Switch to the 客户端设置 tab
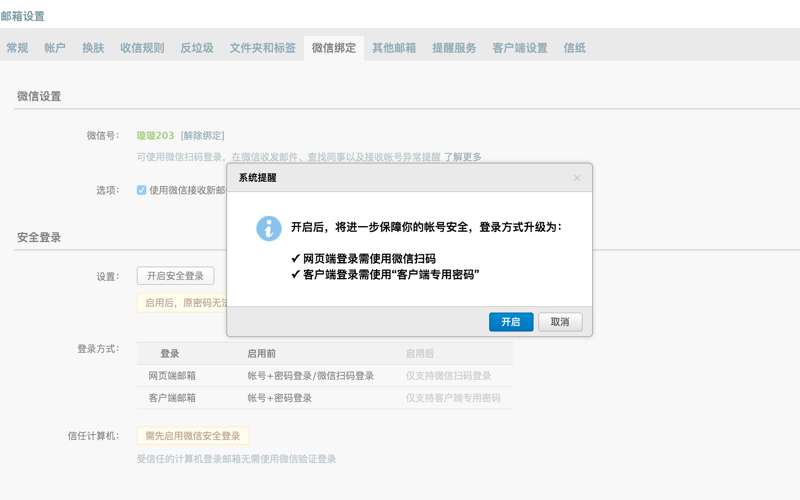This screenshot has width=800, height=500. 520,48
